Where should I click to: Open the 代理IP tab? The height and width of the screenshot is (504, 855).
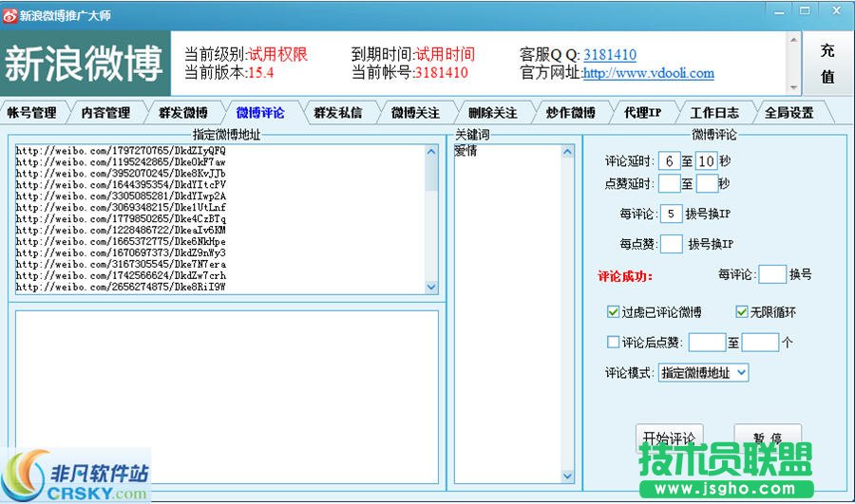(643, 113)
